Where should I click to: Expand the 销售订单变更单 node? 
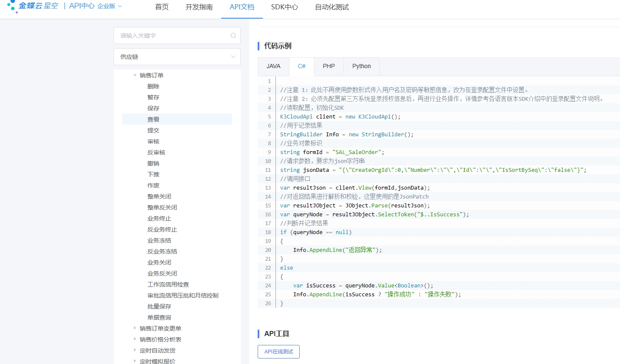pos(135,328)
